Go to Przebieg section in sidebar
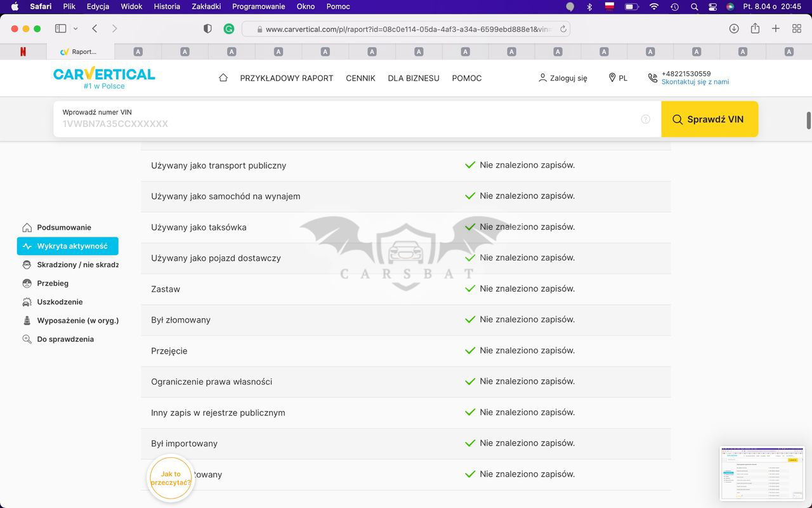The height and width of the screenshot is (508, 812). [x=53, y=283]
